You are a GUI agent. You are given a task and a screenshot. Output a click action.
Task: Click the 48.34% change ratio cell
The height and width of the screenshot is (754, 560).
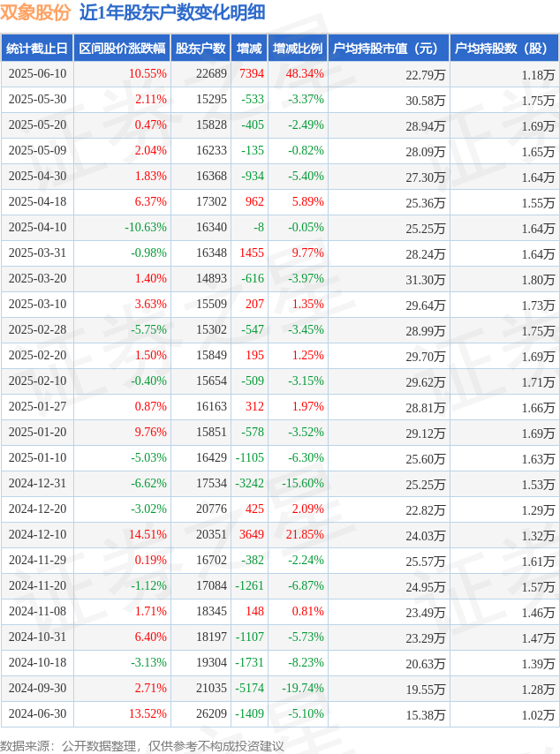(305, 73)
